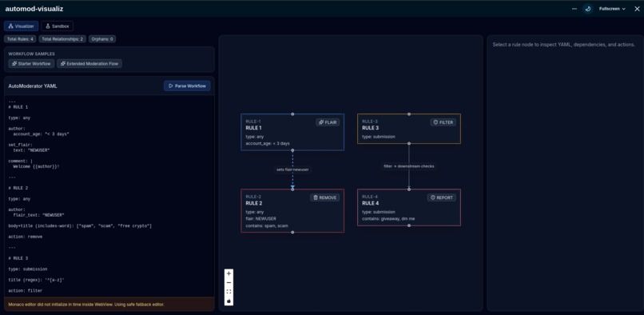Click Rule 1 top connection handle
The width and height of the screenshot is (644, 315).
point(292,114)
